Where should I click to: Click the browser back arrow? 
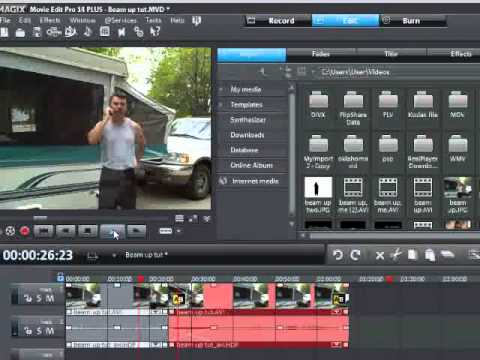click(263, 72)
